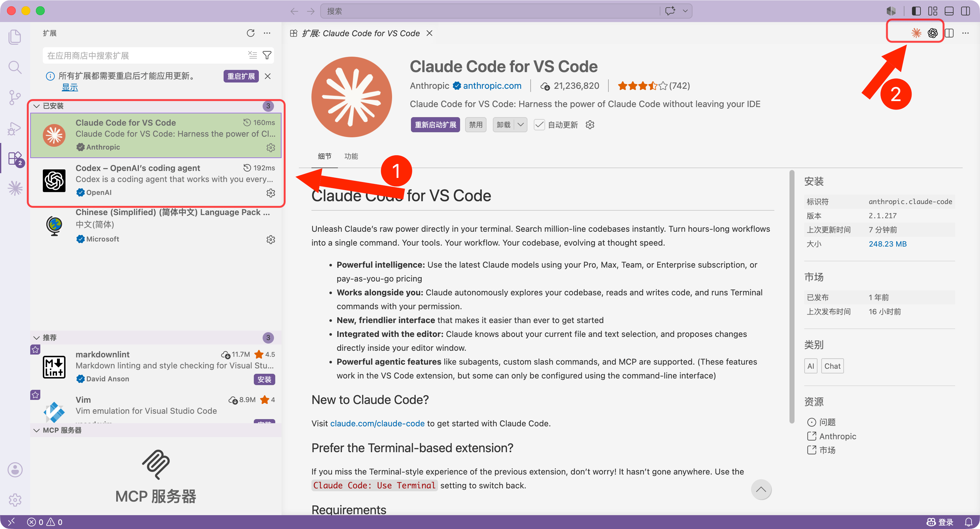Open settings gear for Codex extension row
Screen dimensions: 980x529
click(271, 193)
